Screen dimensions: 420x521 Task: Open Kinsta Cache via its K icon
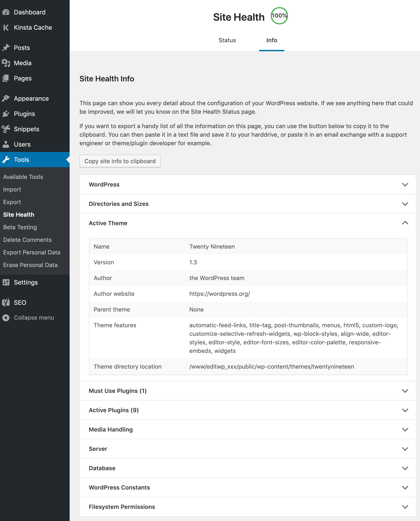6,27
